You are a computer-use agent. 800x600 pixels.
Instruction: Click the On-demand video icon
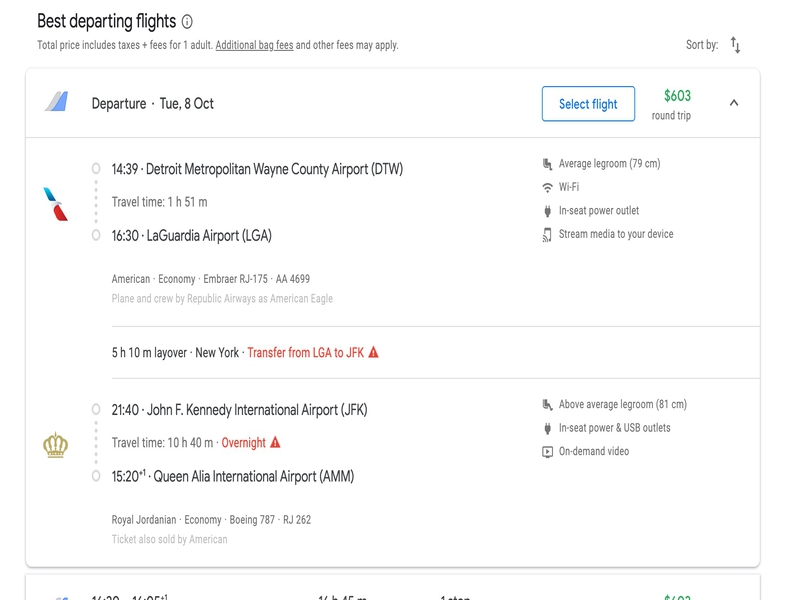[547, 452]
